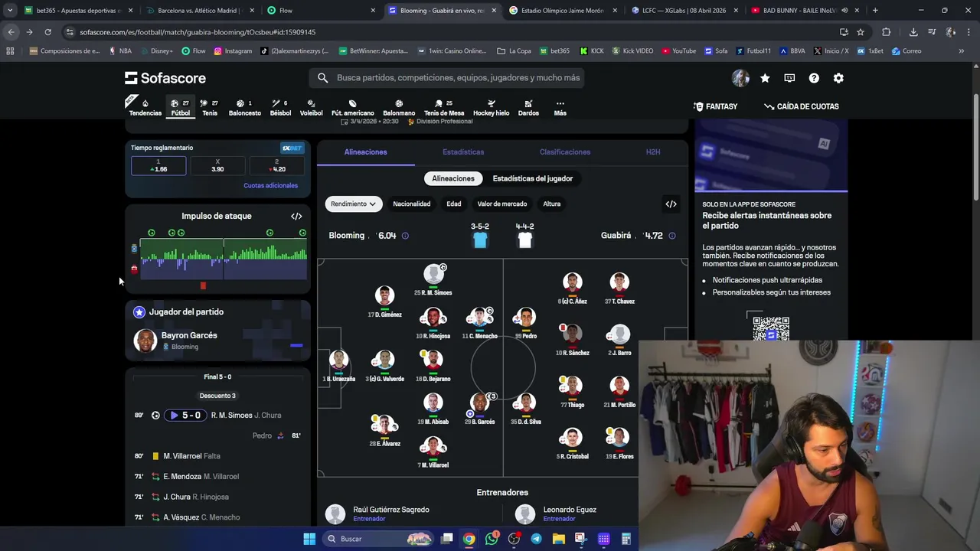980x551 pixels.
Task: Choose the Nacionalidad filter chip
Action: (412, 204)
